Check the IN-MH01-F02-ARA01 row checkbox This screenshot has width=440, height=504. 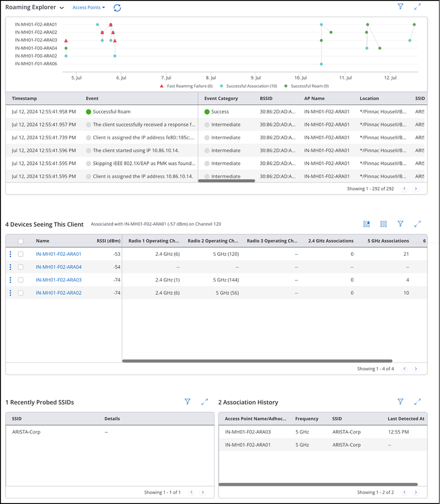tap(21, 254)
